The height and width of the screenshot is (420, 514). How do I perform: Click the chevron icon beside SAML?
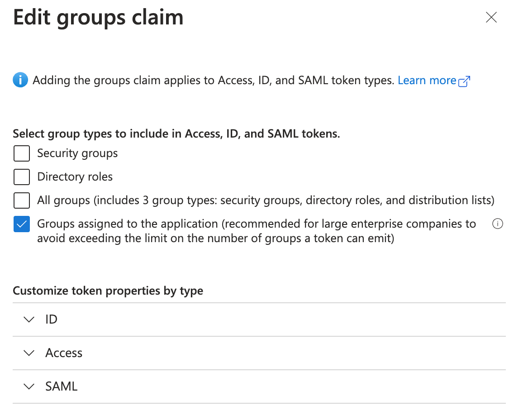(x=29, y=386)
